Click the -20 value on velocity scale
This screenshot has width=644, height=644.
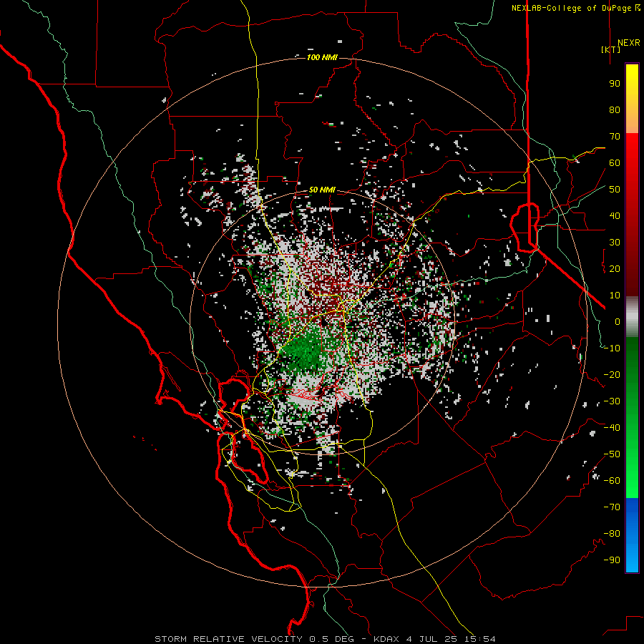pyautogui.click(x=612, y=375)
